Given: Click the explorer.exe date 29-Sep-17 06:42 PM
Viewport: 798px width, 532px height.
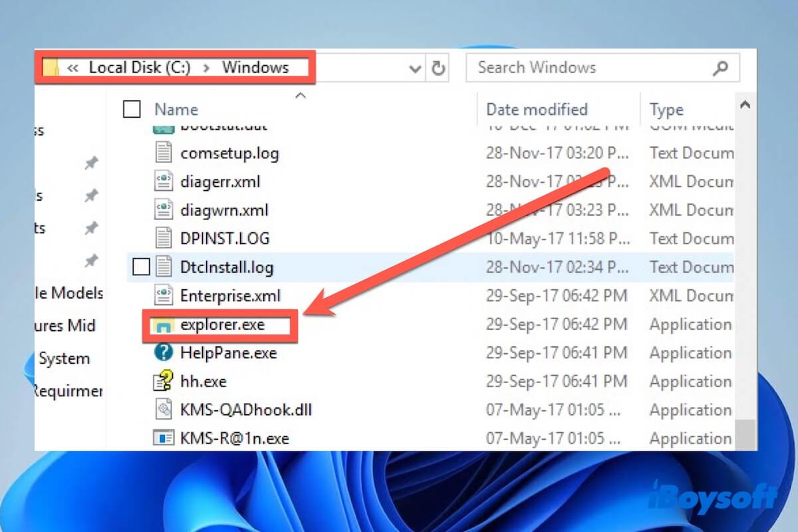Looking at the screenshot, I should coord(557,325).
